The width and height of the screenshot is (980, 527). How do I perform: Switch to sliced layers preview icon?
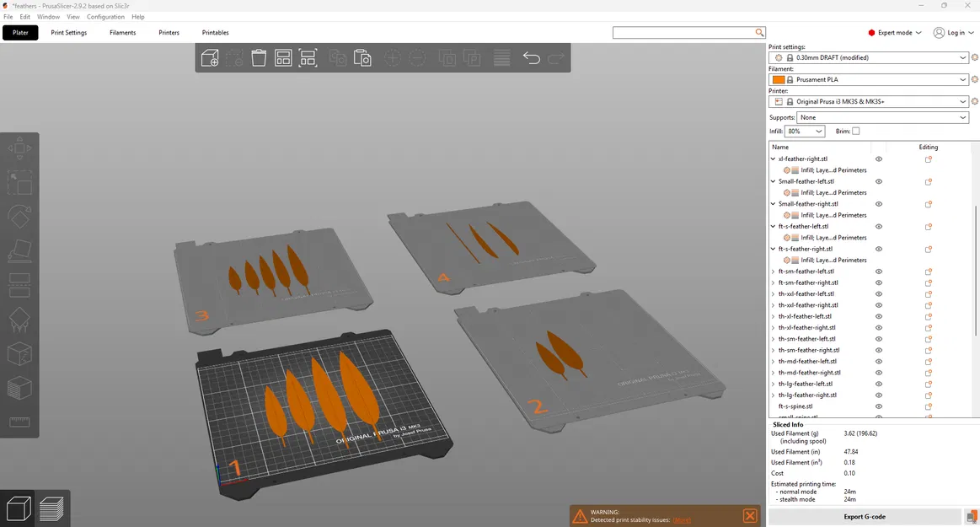[51, 508]
